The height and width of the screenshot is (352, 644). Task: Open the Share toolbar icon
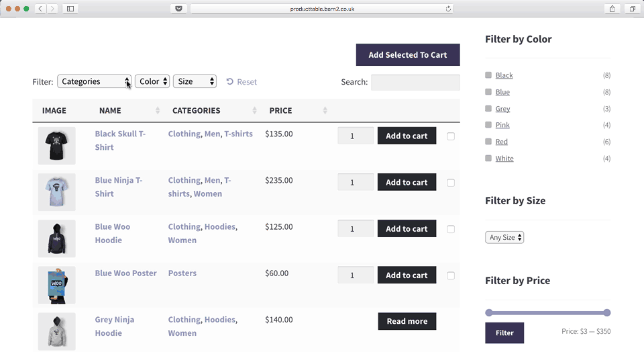tap(612, 9)
